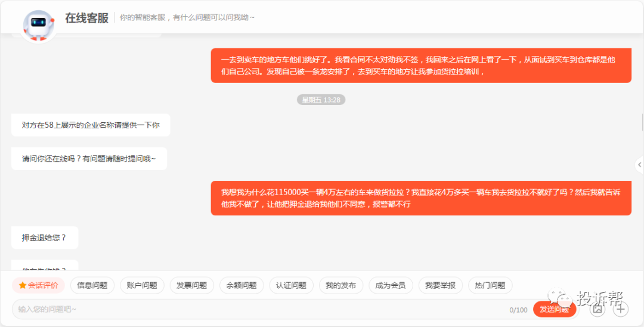Open the 会话评价 star rating button
Image resolution: width=644 pixels, height=327 pixels.
point(39,285)
